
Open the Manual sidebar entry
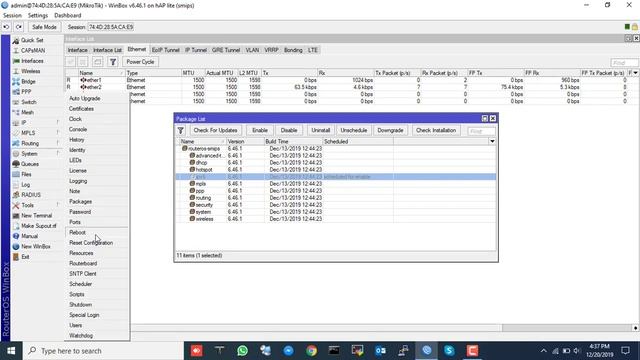(x=29, y=236)
